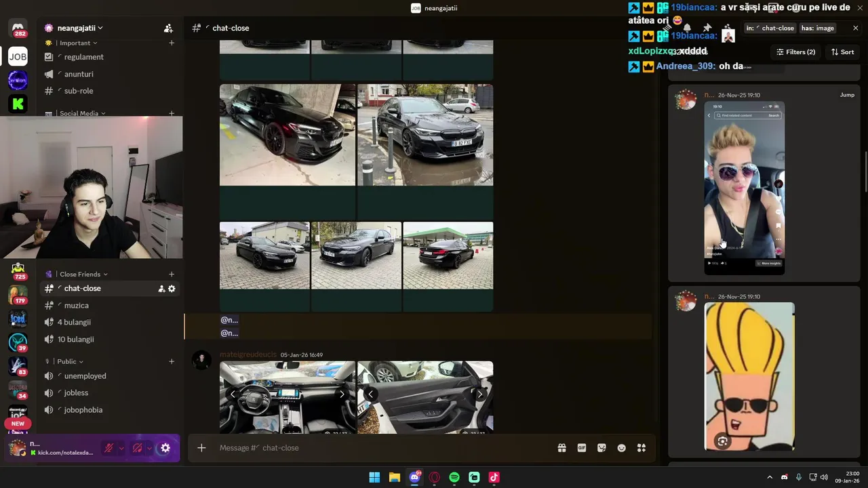Viewport: 868px width, 488px height.
Task: Open the sticker picker
Action: tap(601, 448)
